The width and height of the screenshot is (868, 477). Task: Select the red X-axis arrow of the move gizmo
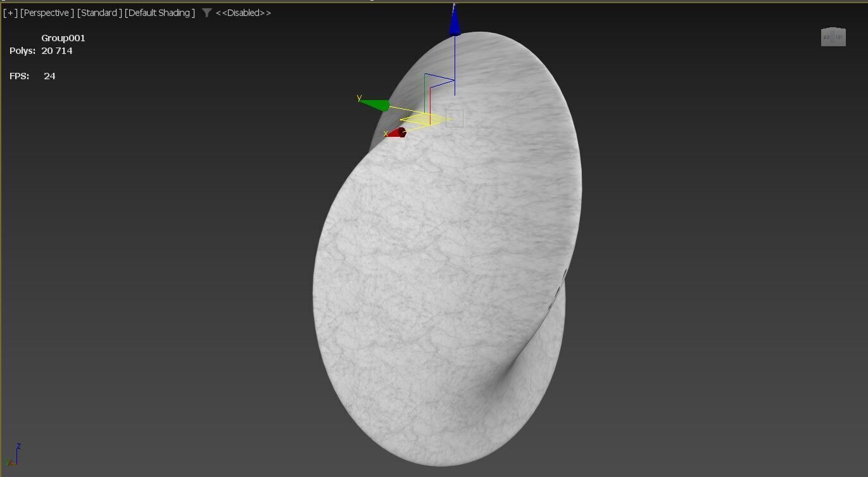click(396, 132)
